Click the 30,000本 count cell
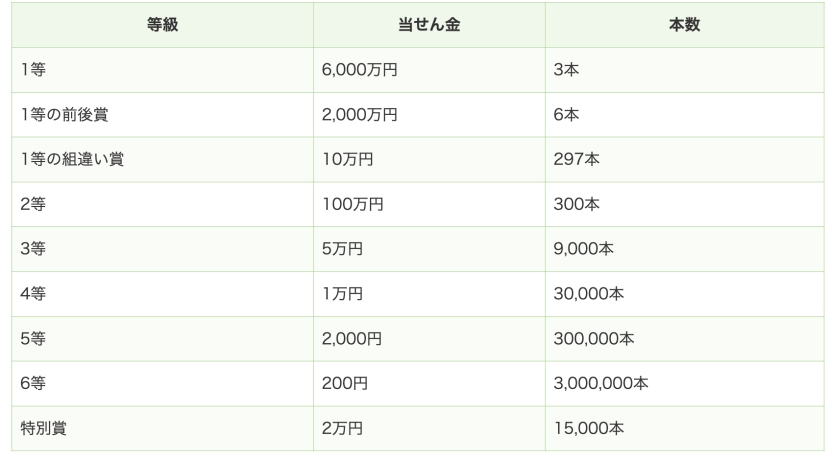Image resolution: width=830 pixels, height=458 pixels. point(587,295)
